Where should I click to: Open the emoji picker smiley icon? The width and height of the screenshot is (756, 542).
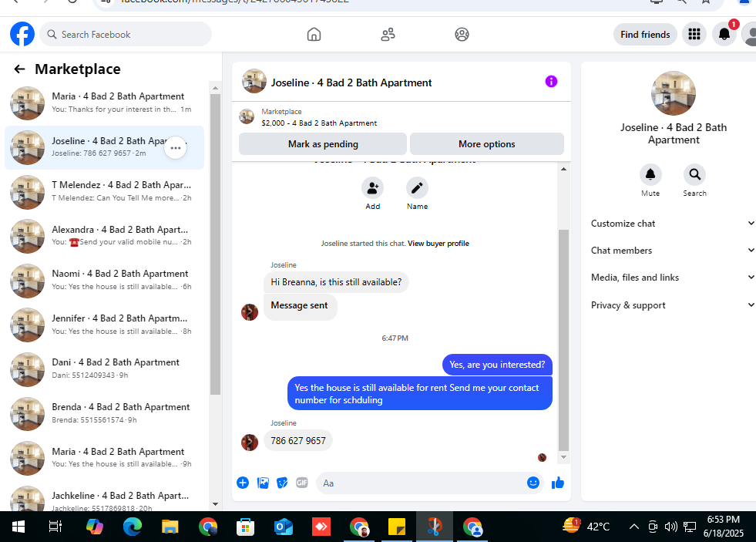pyautogui.click(x=533, y=483)
